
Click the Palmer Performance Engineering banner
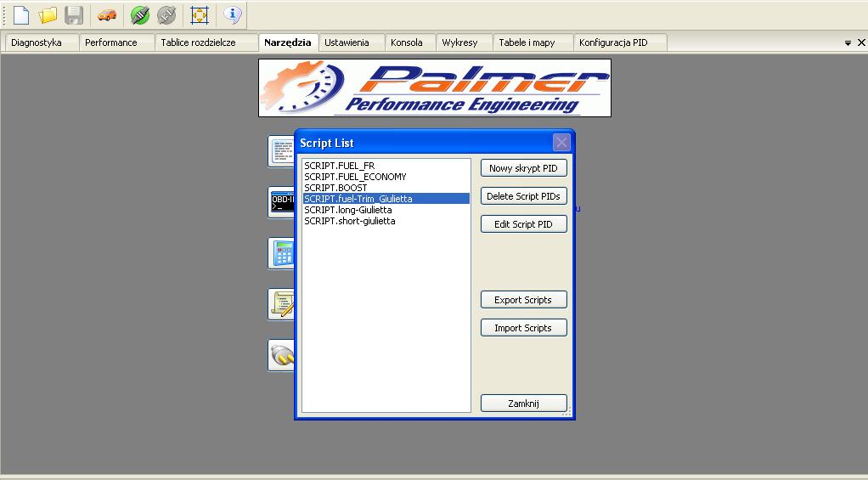(435, 88)
